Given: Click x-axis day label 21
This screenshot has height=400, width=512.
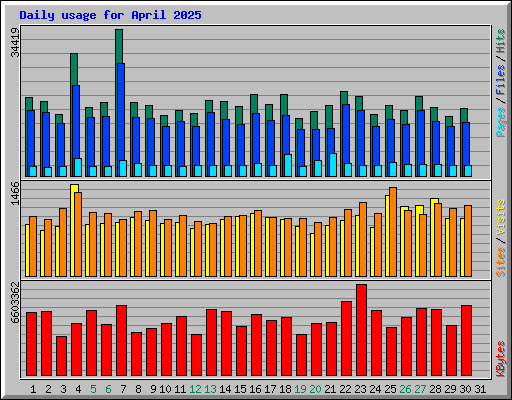Looking at the screenshot, I should [330, 389].
